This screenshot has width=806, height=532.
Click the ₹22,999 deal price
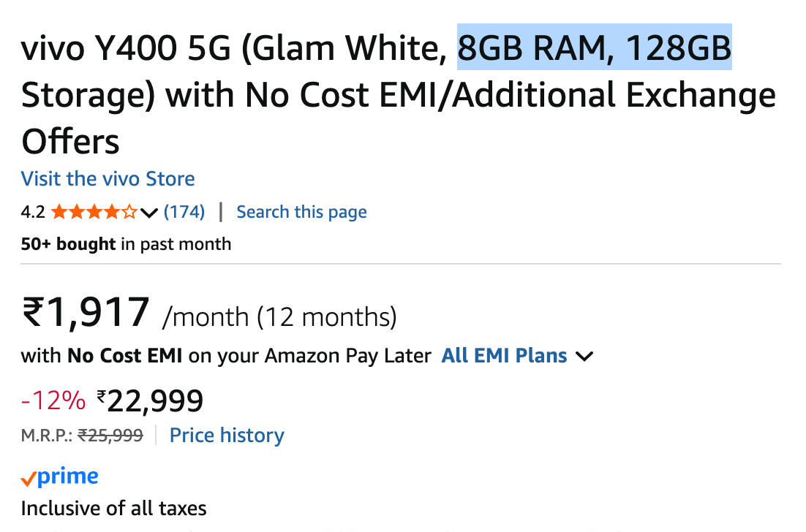(x=150, y=400)
